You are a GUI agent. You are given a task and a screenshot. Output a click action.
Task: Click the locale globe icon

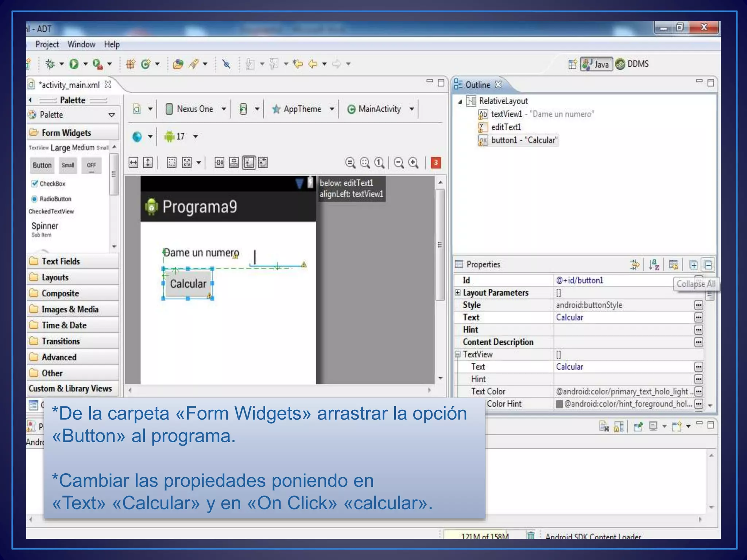[x=137, y=137]
